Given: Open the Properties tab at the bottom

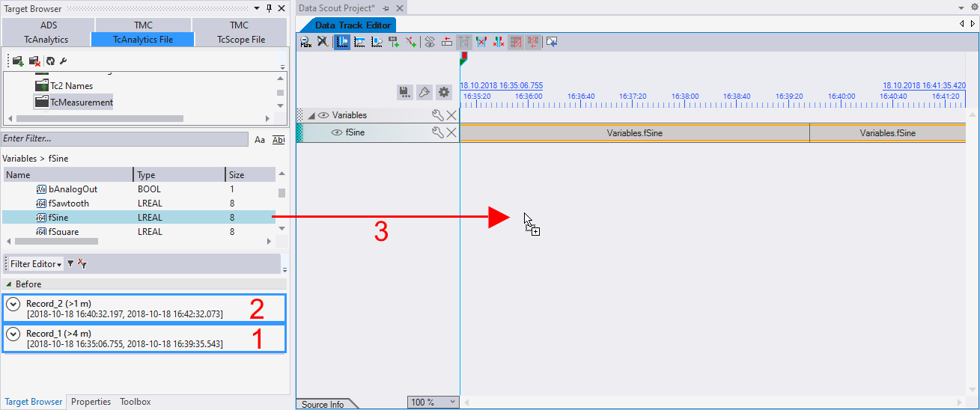Looking at the screenshot, I should coord(91,402).
